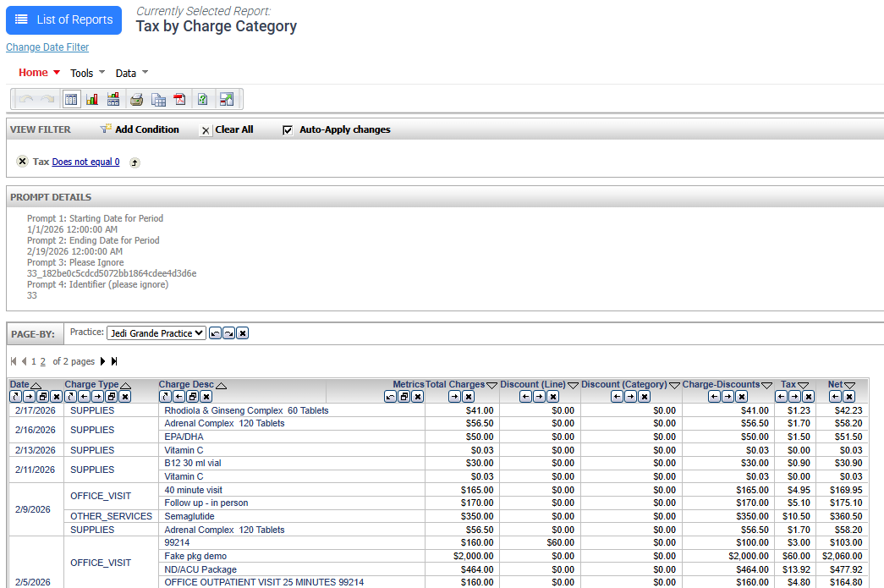Click the X icon beside Clear All
The width and height of the screenshot is (884, 588).
(206, 131)
